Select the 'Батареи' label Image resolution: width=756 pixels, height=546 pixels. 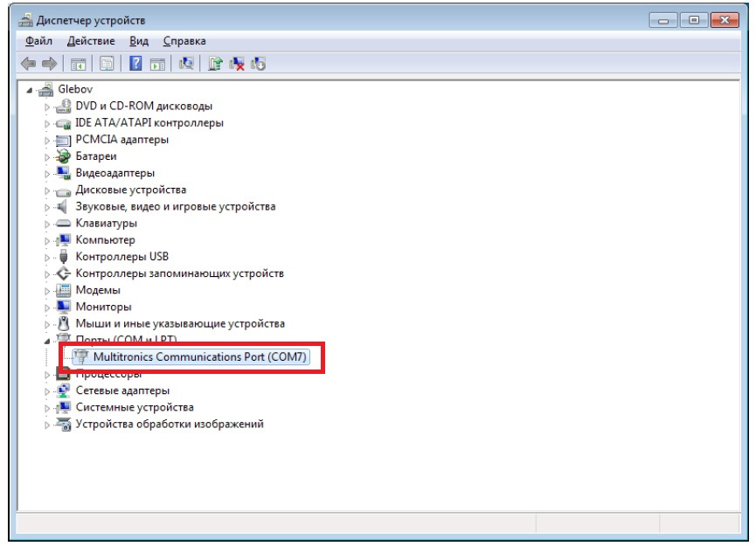96,156
